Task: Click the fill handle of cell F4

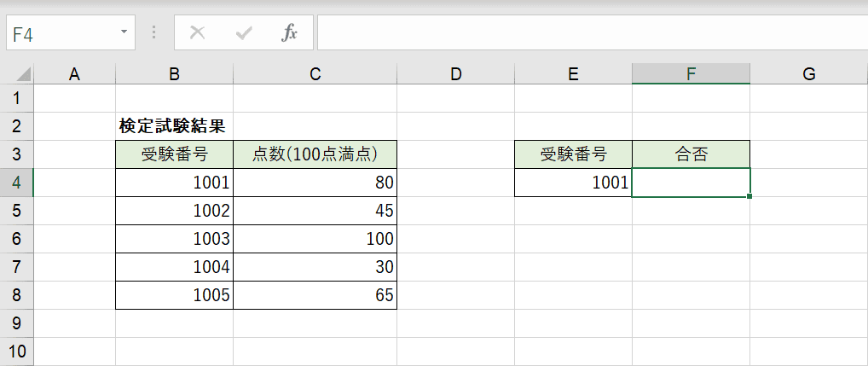Action: coord(749,196)
